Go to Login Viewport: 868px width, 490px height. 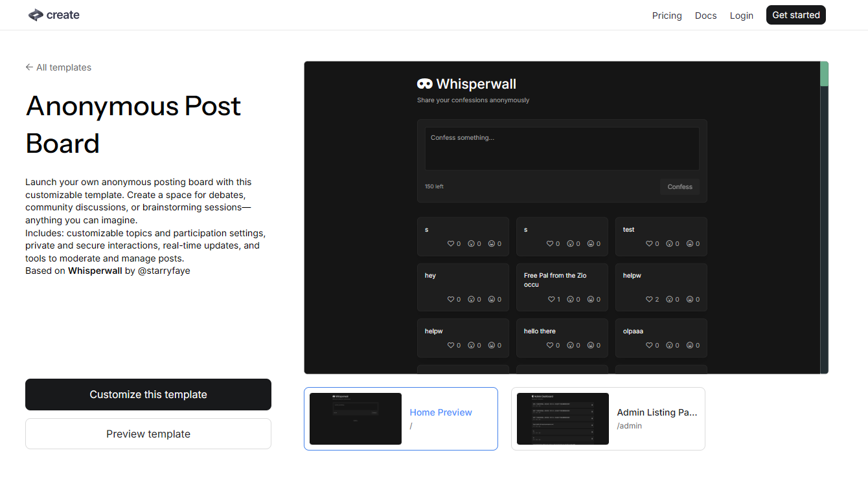click(x=742, y=16)
